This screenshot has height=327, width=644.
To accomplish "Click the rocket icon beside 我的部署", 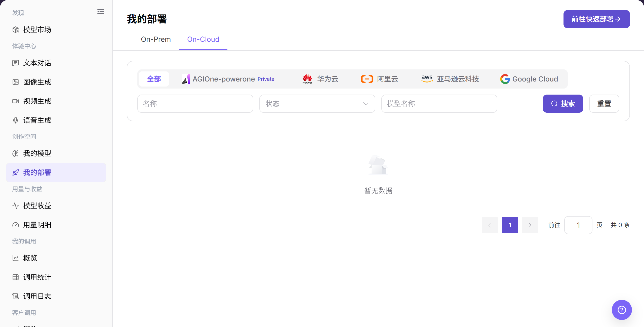I will [16, 173].
